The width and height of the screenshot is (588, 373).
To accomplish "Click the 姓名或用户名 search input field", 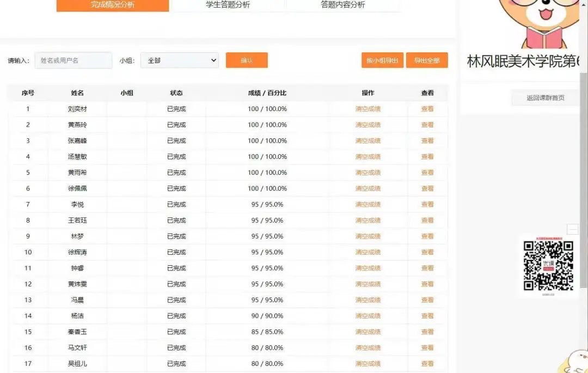I will (73, 60).
